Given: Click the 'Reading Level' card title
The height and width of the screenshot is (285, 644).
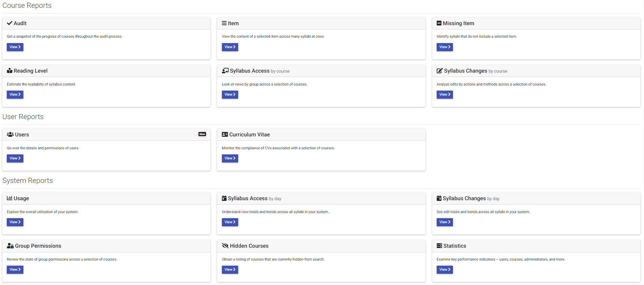Looking at the screenshot, I should pos(30,71).
